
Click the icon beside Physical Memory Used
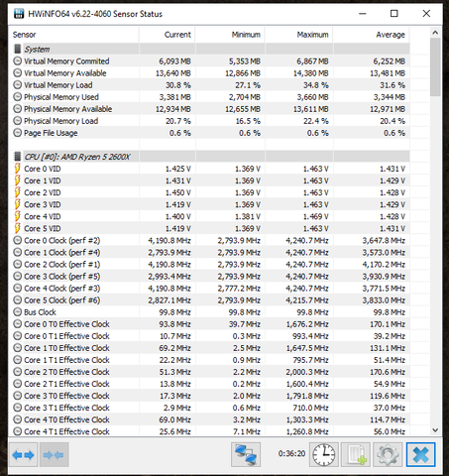(x=17, y=97)
